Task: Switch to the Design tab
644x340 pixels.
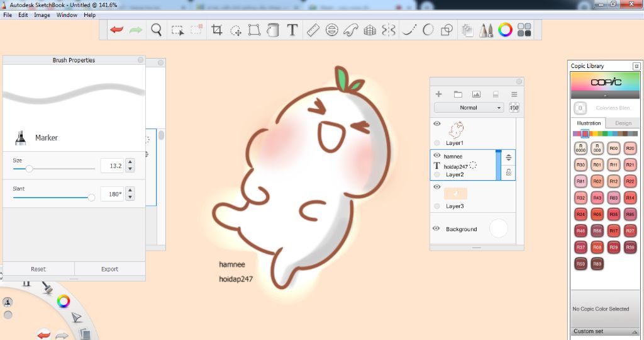Action: (623, 123)
